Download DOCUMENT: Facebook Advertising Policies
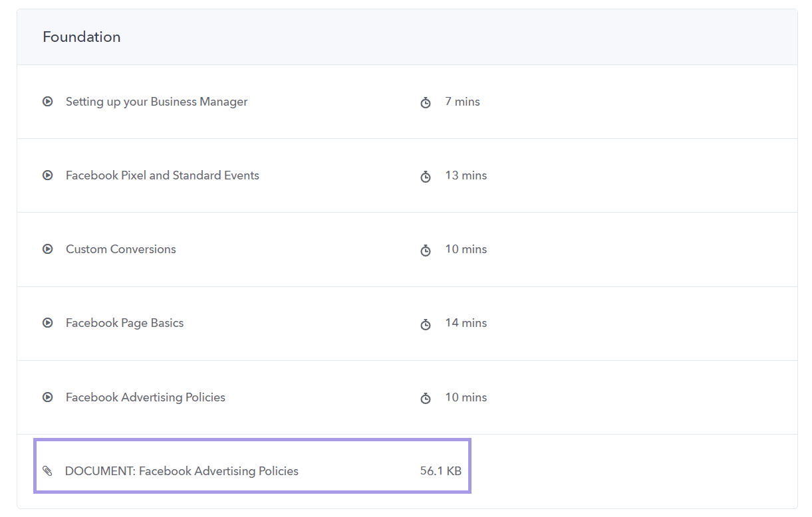 click(x=182, y=471)
